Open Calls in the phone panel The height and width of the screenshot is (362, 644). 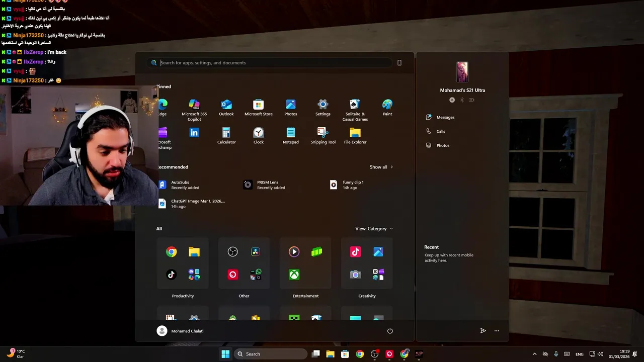coord(436,131)
